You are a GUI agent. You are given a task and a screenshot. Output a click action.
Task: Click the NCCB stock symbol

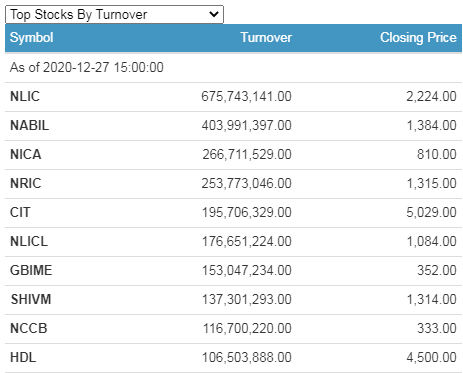point(28,329)
